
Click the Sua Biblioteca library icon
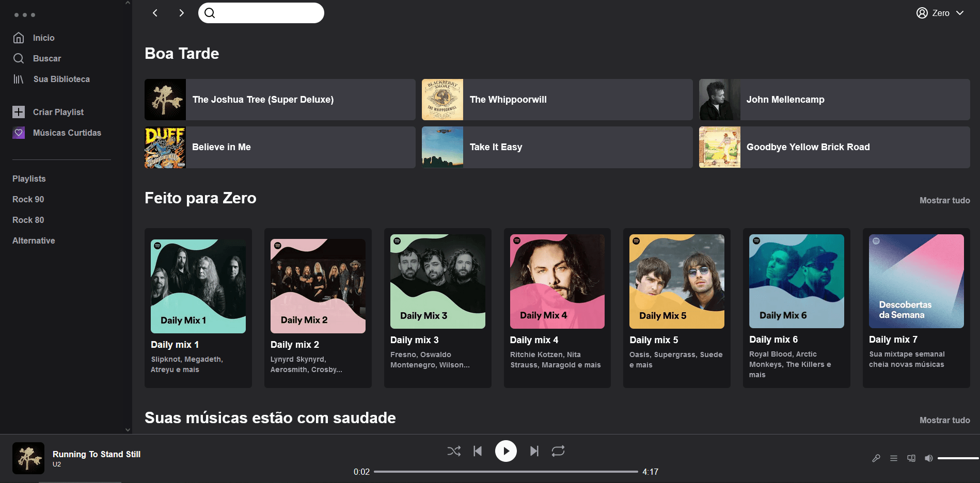point(19,79)
